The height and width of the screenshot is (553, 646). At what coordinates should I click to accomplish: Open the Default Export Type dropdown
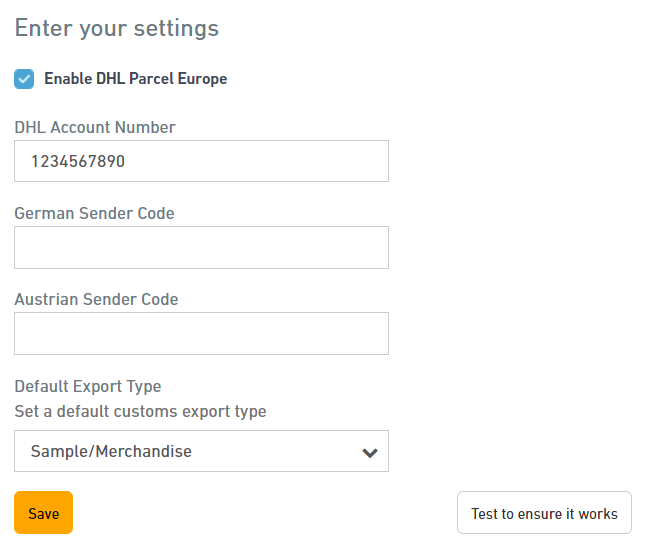(201, 451)
